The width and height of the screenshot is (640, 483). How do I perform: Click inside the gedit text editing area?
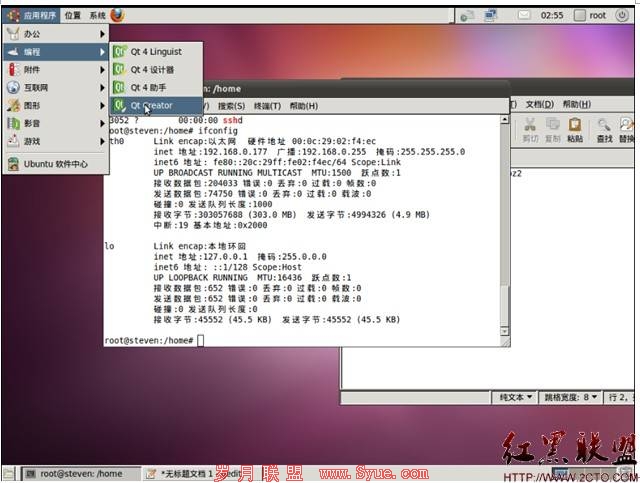click(x=571, y=278)
